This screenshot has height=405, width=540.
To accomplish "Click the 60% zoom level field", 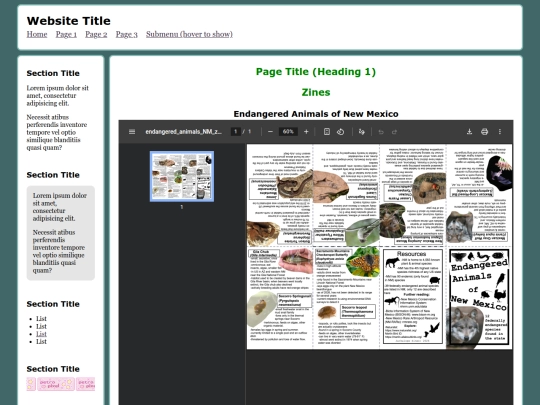I will 288,132.
